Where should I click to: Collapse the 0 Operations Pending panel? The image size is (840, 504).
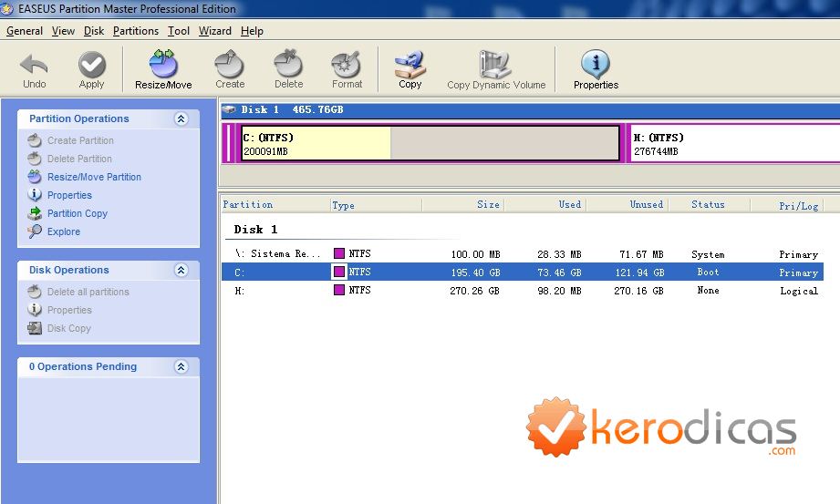[x=181, y=367]
